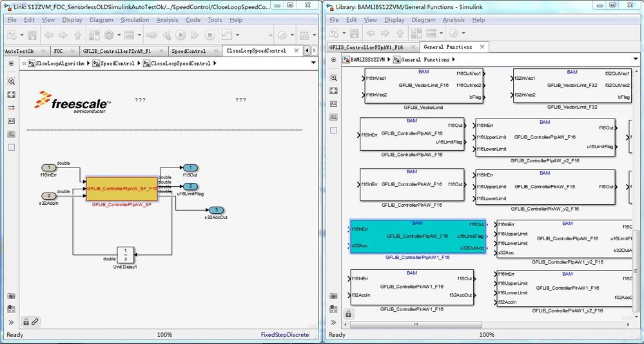Open the breadcrumb history dropdown in the Library window
The width and height of the screenshot is (644, 344).
[636, 59]
